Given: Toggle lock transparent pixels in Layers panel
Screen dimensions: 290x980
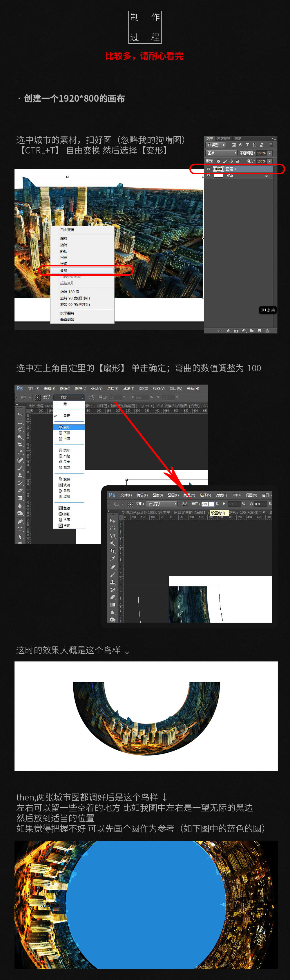Looking at the screenshot, I should (218, 161).
